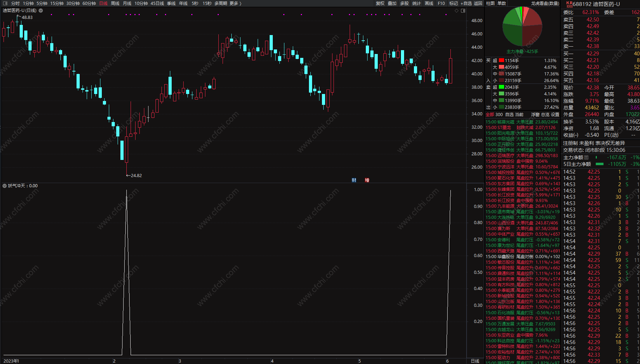
Task: Select the 全部 alerts filter tab
Action: [490, 115]
